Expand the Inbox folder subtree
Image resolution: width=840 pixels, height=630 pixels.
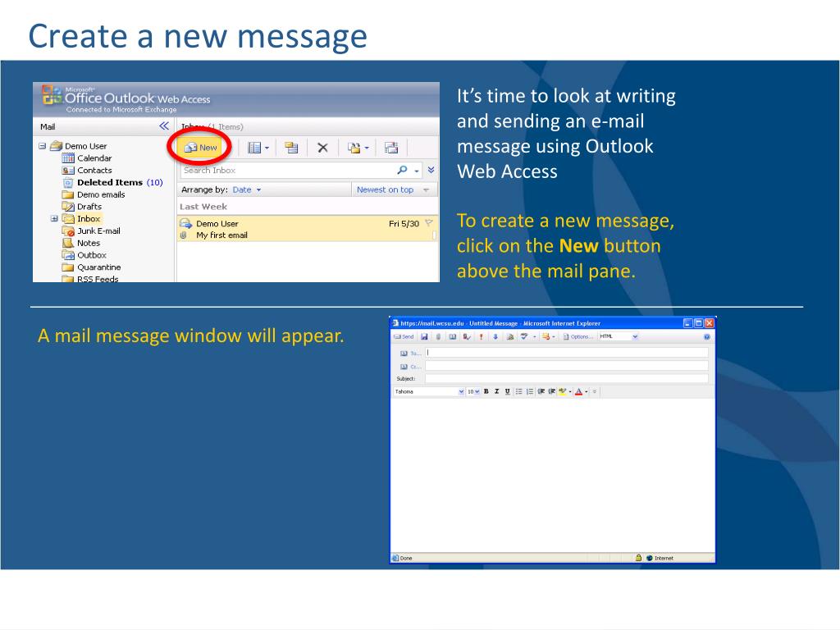(x=54, y=218)
